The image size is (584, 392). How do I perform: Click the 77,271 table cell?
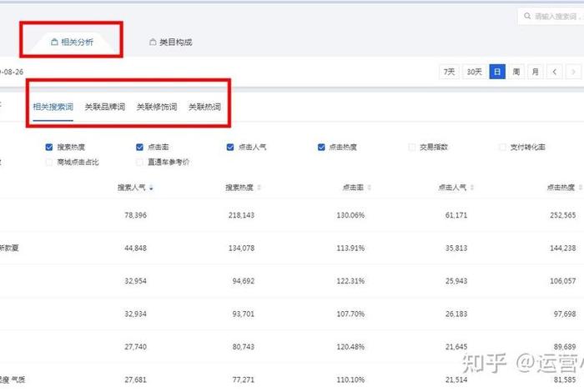click(244, 379)
